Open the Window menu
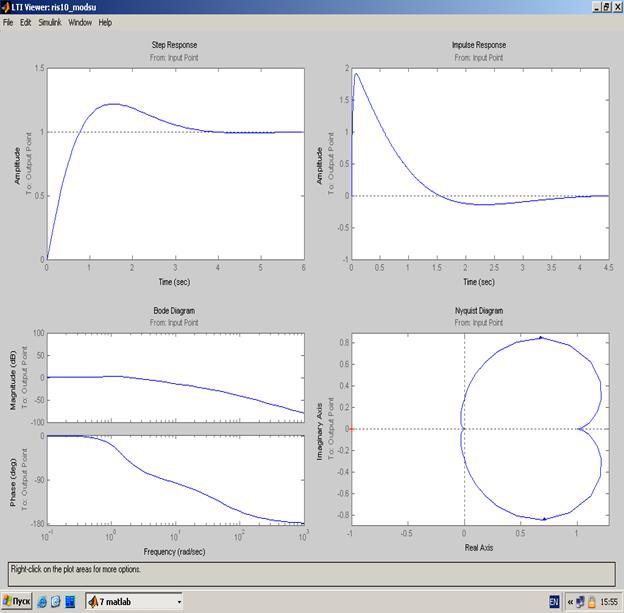 [80, 22]
